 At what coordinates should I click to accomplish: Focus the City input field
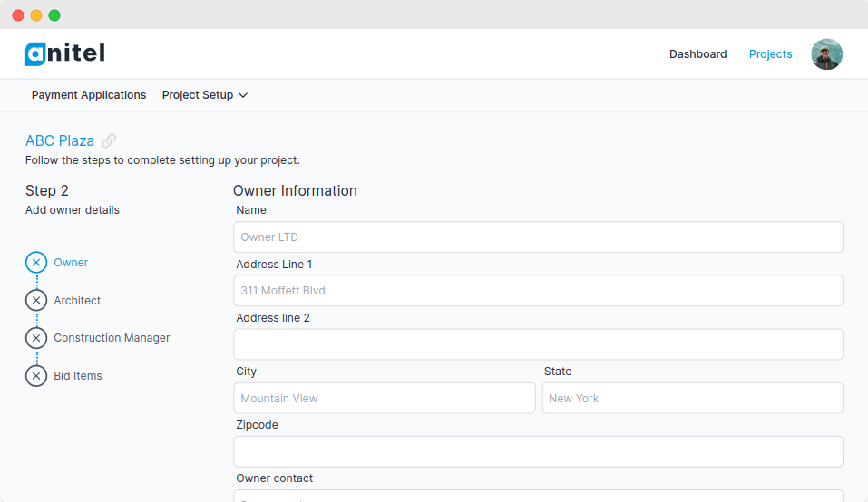pos(385,398)
